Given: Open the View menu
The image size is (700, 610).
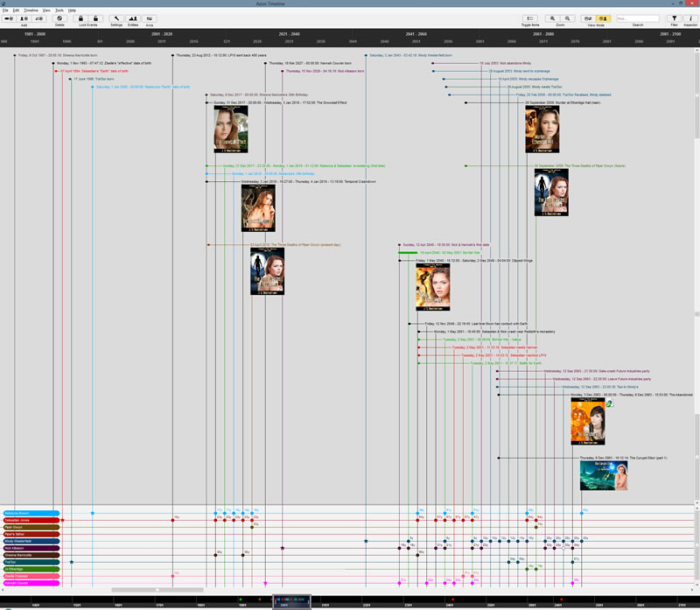Looking at the screenshot, I should tap(46, 11).
